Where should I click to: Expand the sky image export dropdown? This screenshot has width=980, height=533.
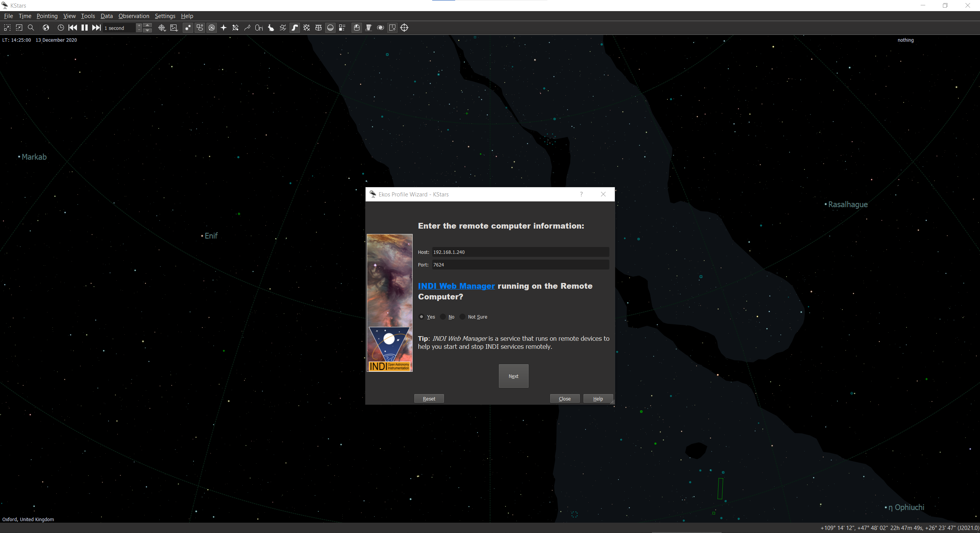pos(177,30)
